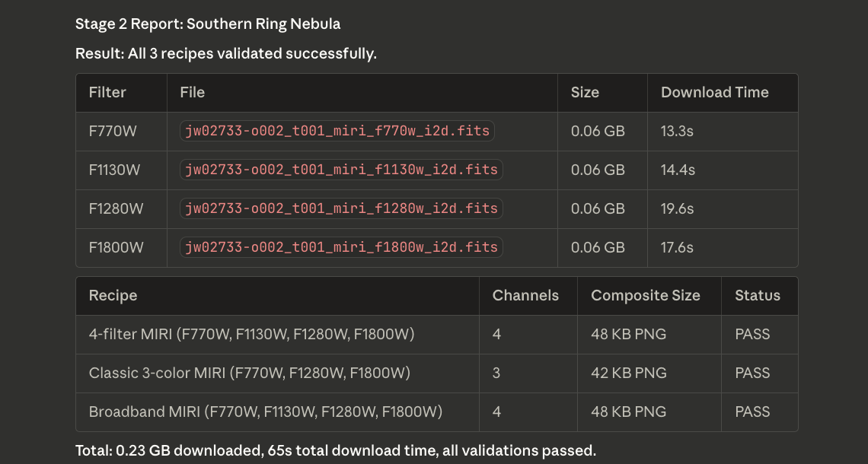Click '48 KB PNG' in Broadband MIRI row
The width and height of the screenshot is (868, 464).
click(x=629, y=412)
